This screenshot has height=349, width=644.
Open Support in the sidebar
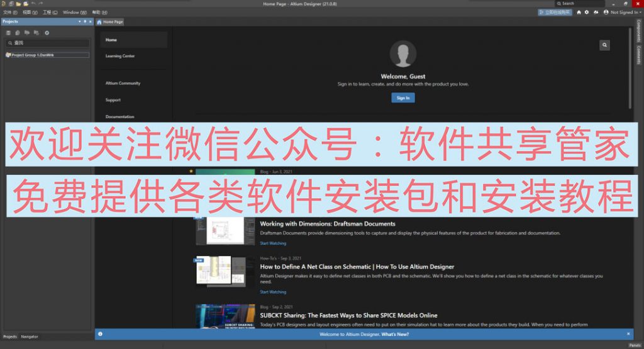point(113,100)
